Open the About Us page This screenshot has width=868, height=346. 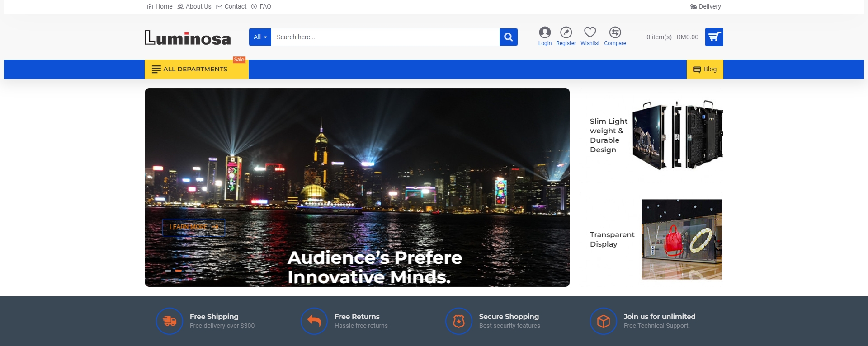[x=194, y=6]
